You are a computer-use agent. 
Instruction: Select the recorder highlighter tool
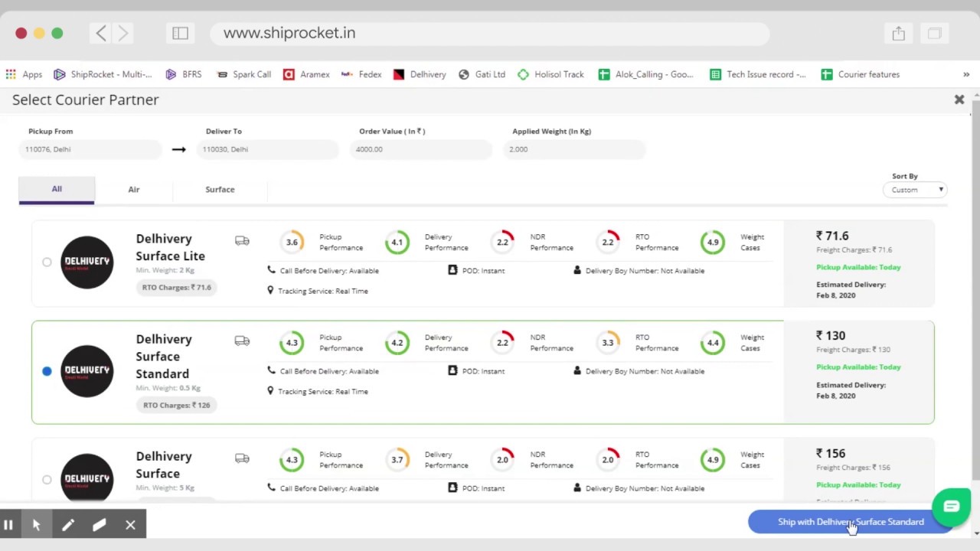pos(99,525)
